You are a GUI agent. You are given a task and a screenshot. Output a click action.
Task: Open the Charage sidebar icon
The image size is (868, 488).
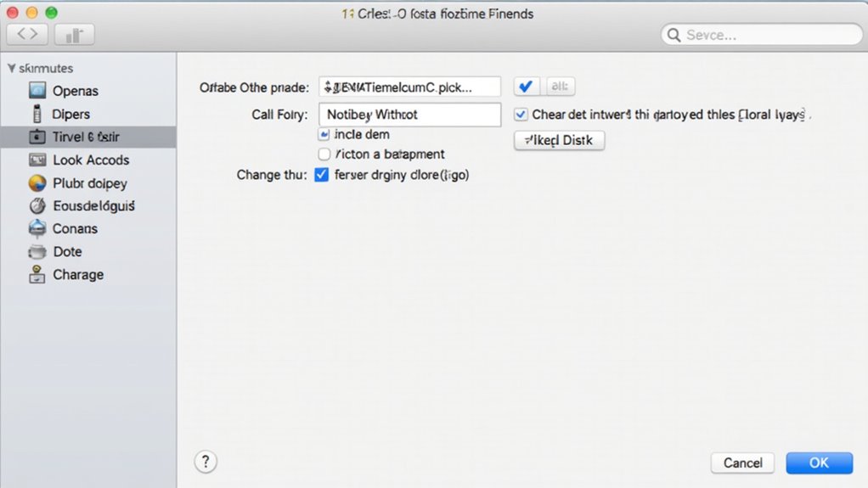pyautogui.click(x=37, y=274)
